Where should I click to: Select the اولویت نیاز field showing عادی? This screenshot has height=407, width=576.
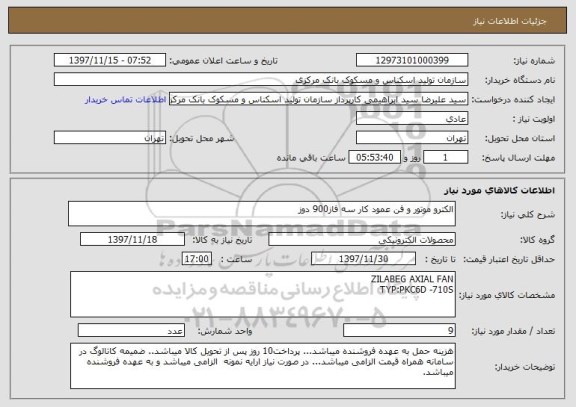[412, 119]
